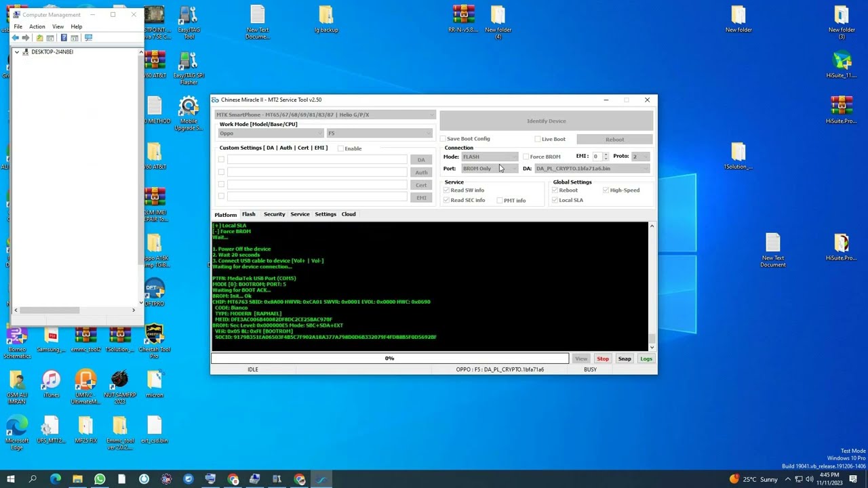Select the lg backup folder
868x488 pixels.
[326, 20]
